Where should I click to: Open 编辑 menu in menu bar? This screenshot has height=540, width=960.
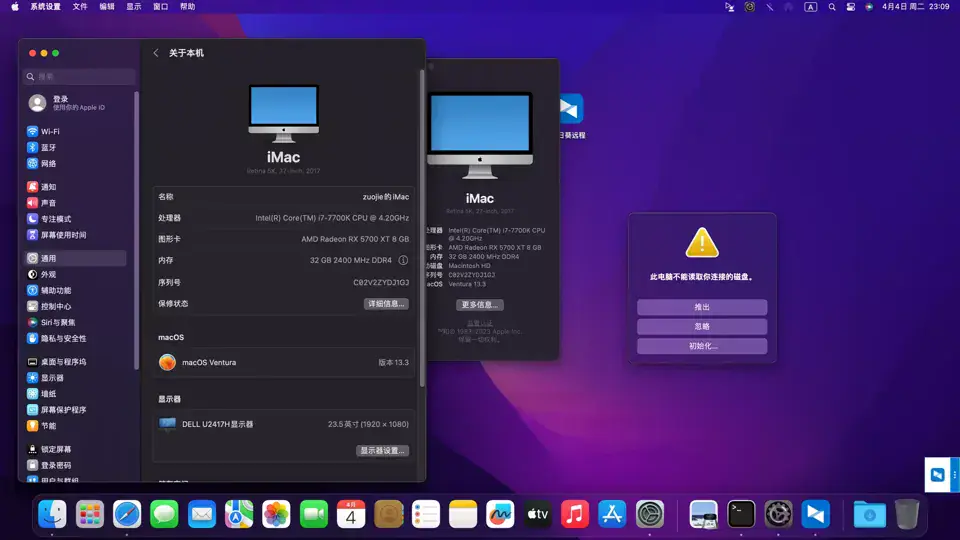click(x=107, y=7)
